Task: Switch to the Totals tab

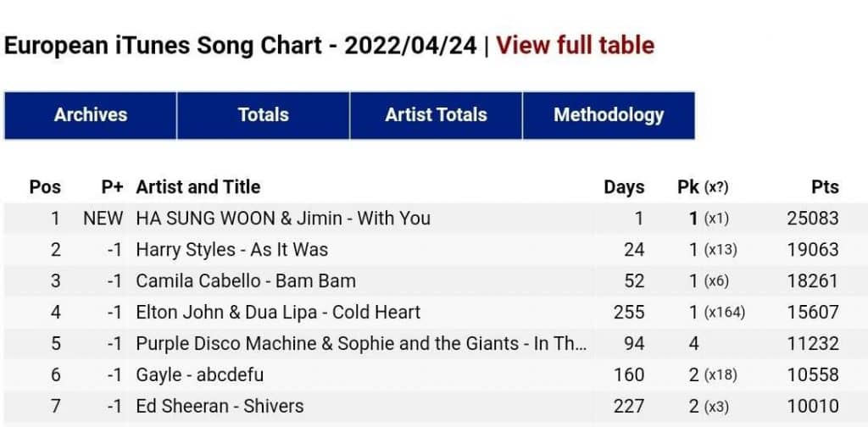Action: coord(263,115)
